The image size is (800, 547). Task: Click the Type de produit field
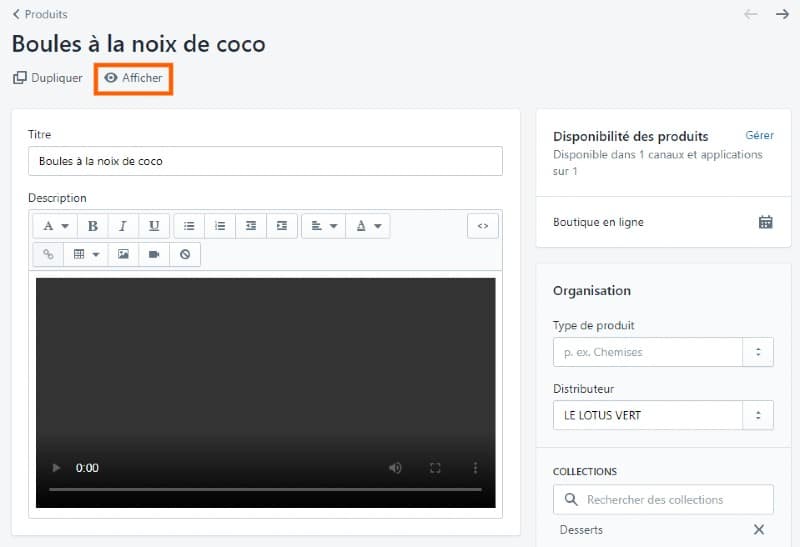(647, 352)
